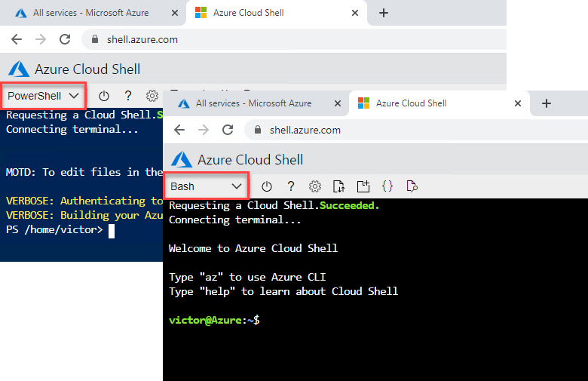
Task: Click the 'MOTD: To edit files' line
Action: pyautogui.click(x=84, y=172)
